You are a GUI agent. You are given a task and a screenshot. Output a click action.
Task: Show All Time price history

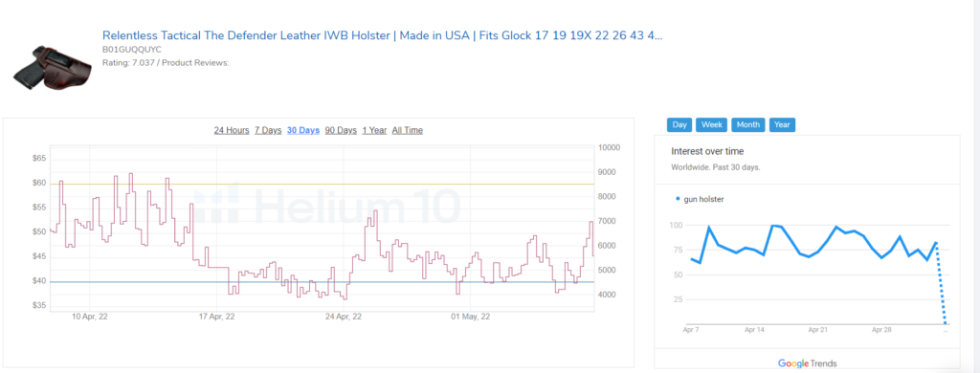click(408, 131)
